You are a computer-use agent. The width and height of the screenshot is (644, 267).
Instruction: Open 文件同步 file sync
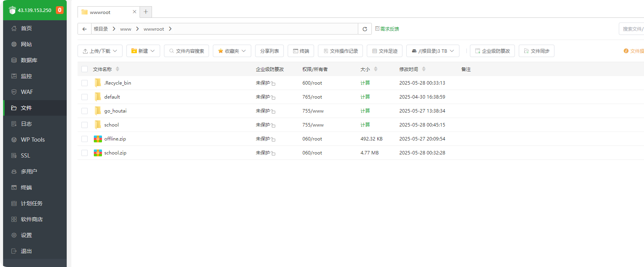tap(537, 51)
